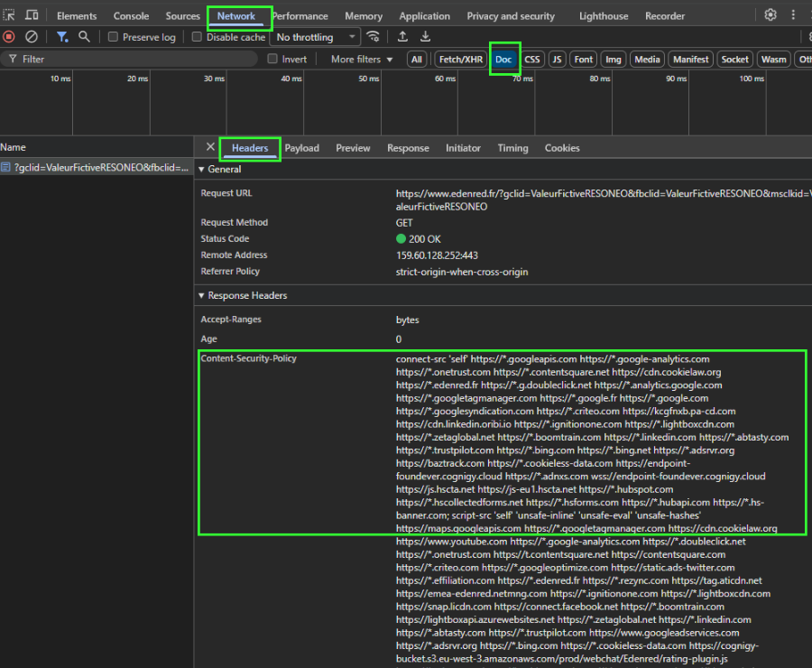812x668 pixels.
Task: Open the Payload details tab
Action: (302, 148)
